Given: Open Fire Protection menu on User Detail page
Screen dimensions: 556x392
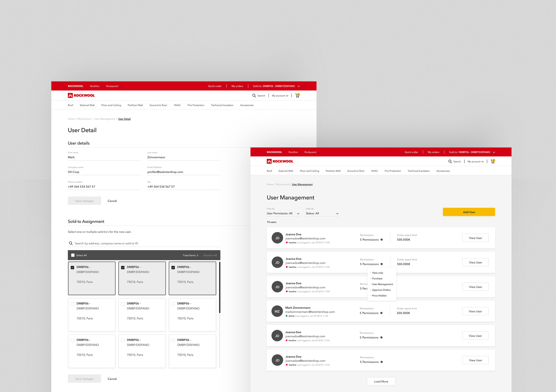Looking at the screenshot, I should [x=196, y=105].
